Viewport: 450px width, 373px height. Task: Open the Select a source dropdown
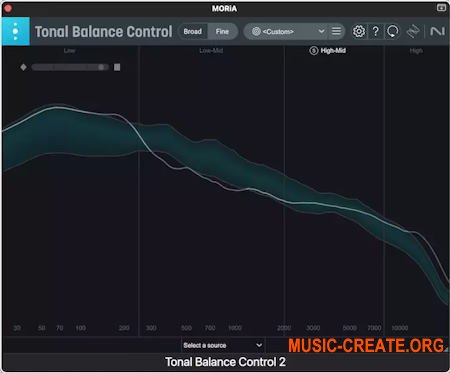click(x=223, y=345)
